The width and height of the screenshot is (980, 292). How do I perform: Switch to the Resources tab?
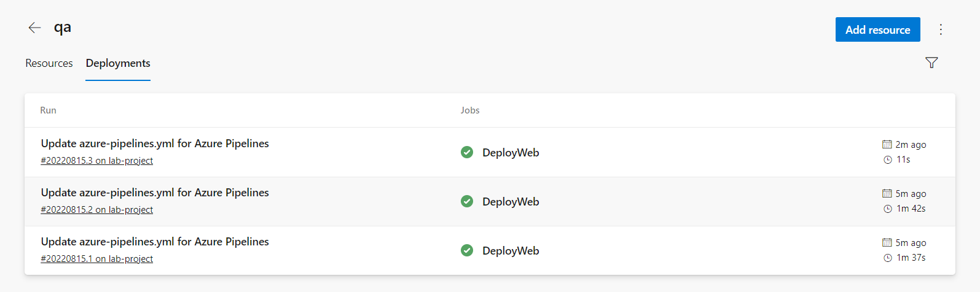pos(49,63)
